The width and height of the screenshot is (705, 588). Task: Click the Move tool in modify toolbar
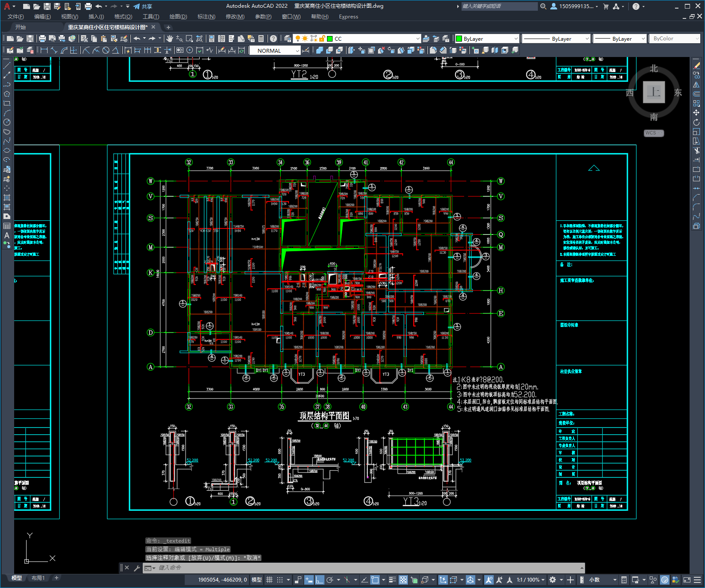[x=696, y=113]
